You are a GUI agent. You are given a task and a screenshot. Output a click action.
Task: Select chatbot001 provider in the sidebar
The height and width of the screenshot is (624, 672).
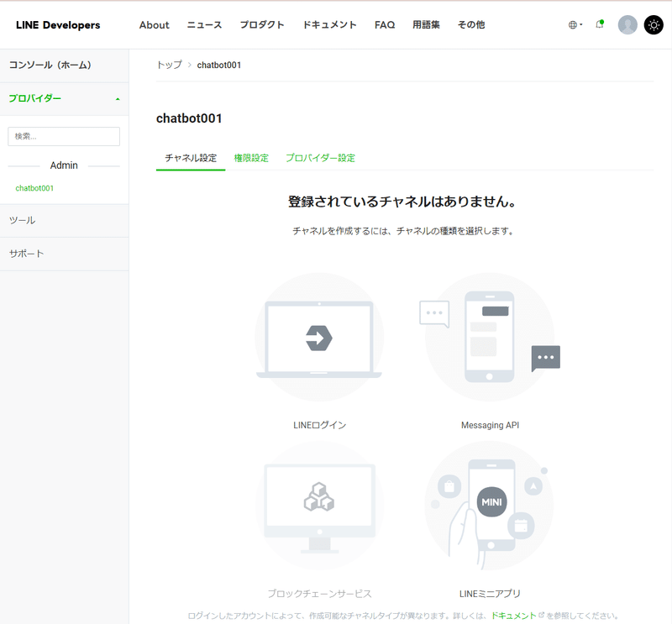click(x=34, y=188)
